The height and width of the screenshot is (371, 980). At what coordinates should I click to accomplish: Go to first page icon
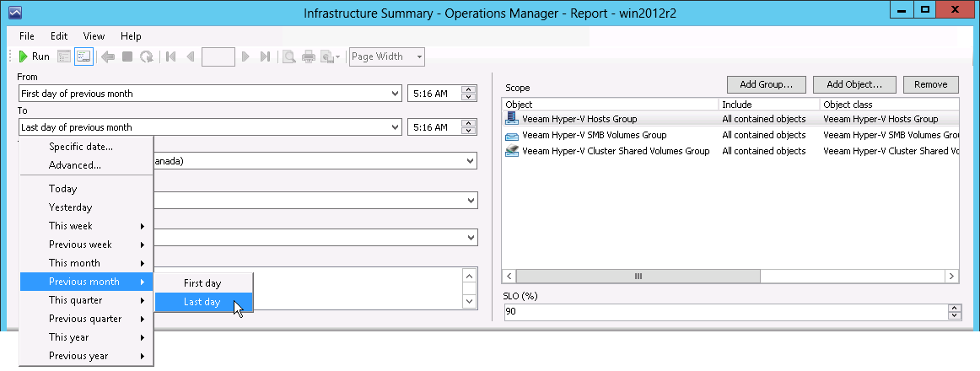tap(170, 56)
